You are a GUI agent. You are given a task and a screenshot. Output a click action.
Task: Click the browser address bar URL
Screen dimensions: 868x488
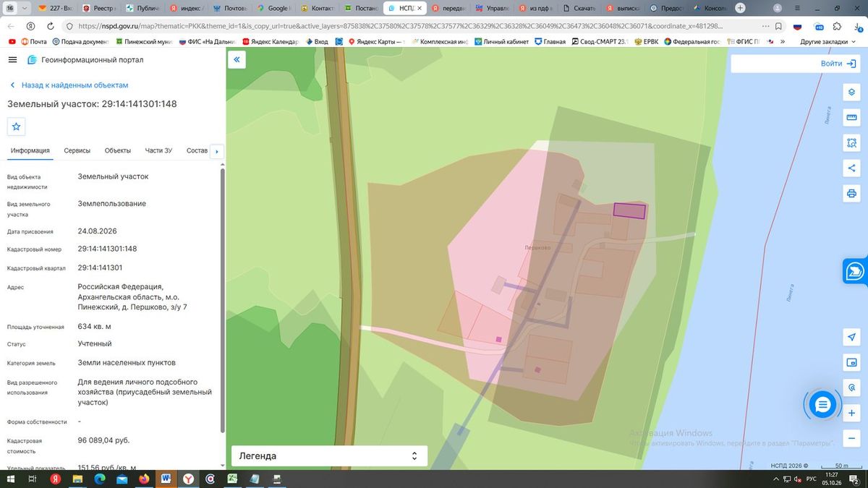[400, 26]
